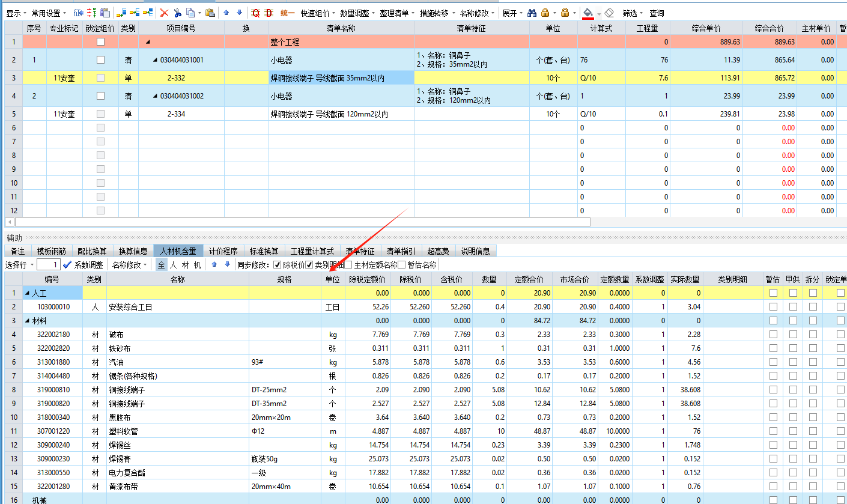The image size is (847, 504).
Task: Click the third yellow-blue insert-level icon
Action: click(x=148, y=13)
